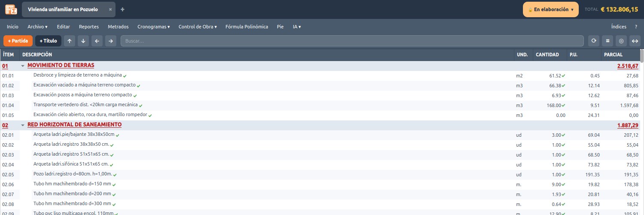Click the vertical scrollbar thumb
The height and width of the screenshot is (215, 644).
coord(642,56)
